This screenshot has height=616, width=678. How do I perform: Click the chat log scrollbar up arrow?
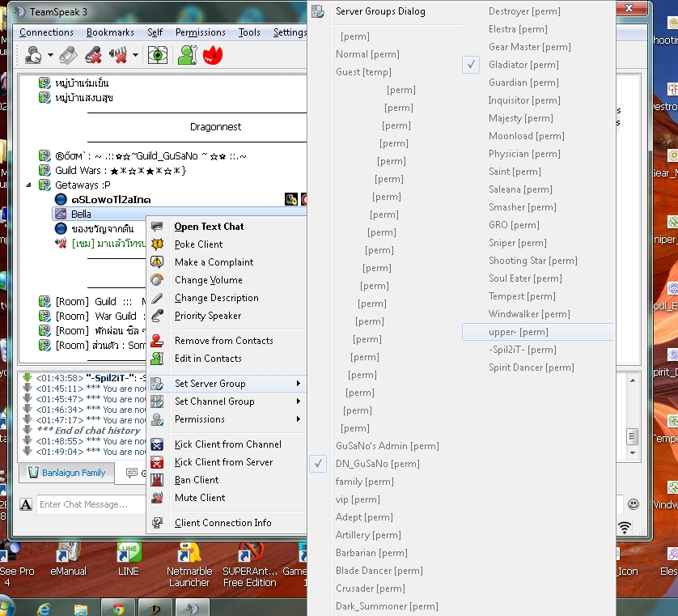633,380
